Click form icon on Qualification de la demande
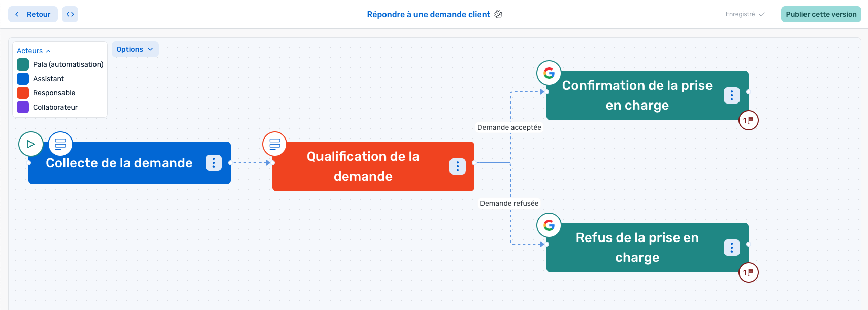The image size is (868, 310). click(x=275, y=144)
